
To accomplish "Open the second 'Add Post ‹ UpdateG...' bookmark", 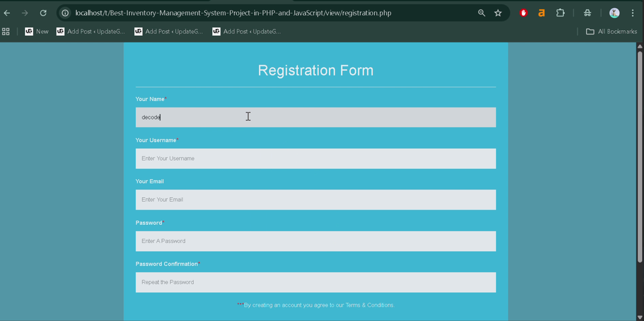I will tap(169, 31).
